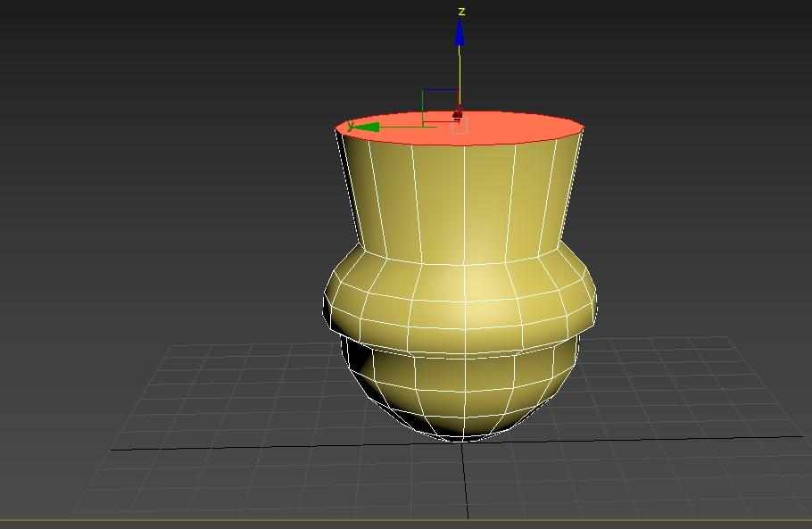
Task: Click the "y" axis label beside the green arrow
Action: 351,124
